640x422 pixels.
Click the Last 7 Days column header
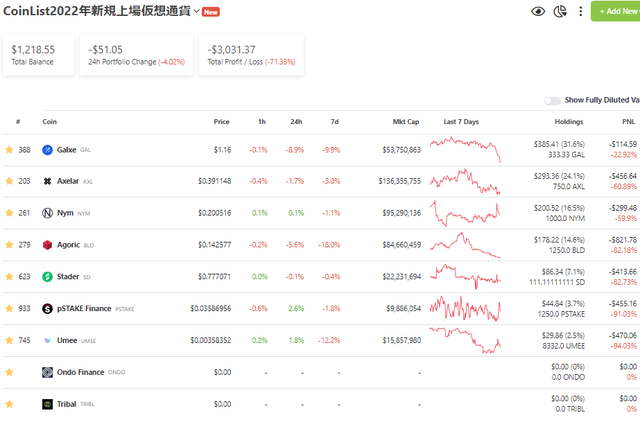pyautogui.click(x=461, y=122)
